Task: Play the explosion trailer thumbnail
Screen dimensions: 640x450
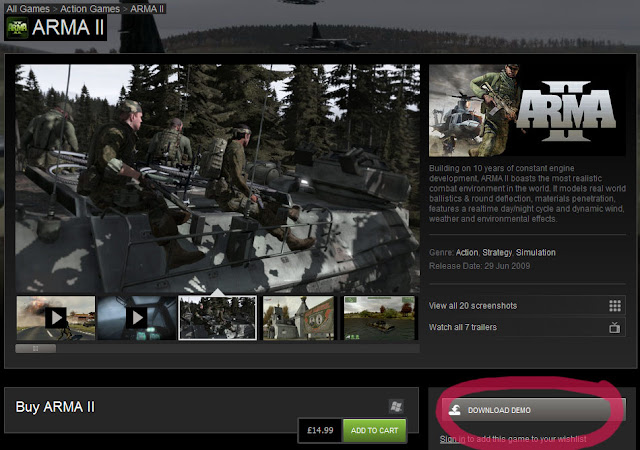Action: [56, 318]
